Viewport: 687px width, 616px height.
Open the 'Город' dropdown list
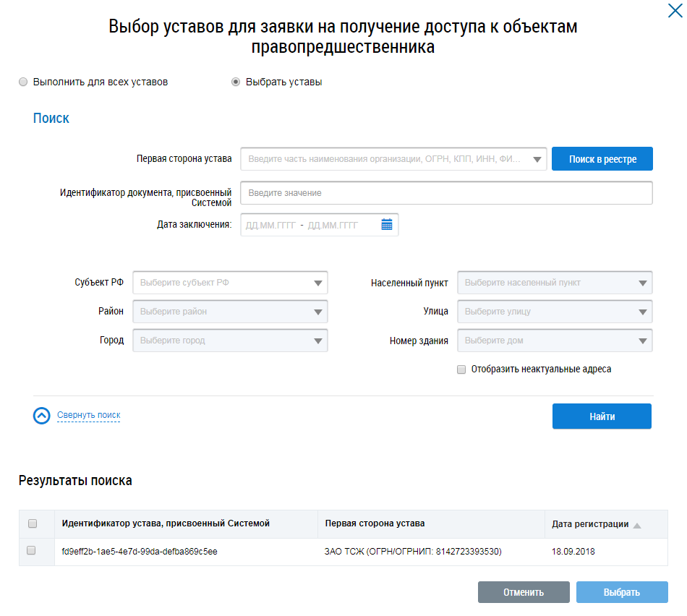pyautogui.click(x=230, y=341)
